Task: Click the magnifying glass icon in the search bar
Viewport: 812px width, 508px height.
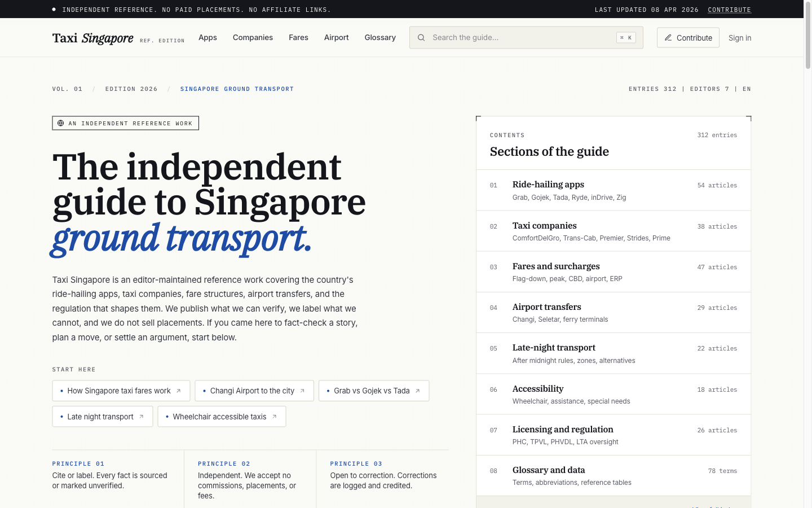Action: 421,37
